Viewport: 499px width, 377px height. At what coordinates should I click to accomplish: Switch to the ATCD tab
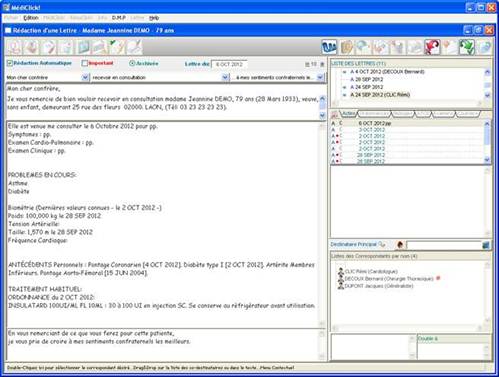tap(423, 114)
